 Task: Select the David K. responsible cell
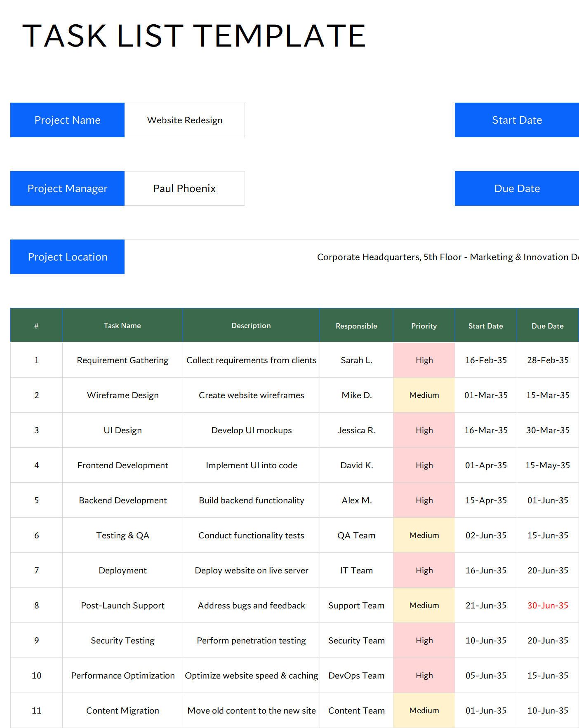point(356,465)
